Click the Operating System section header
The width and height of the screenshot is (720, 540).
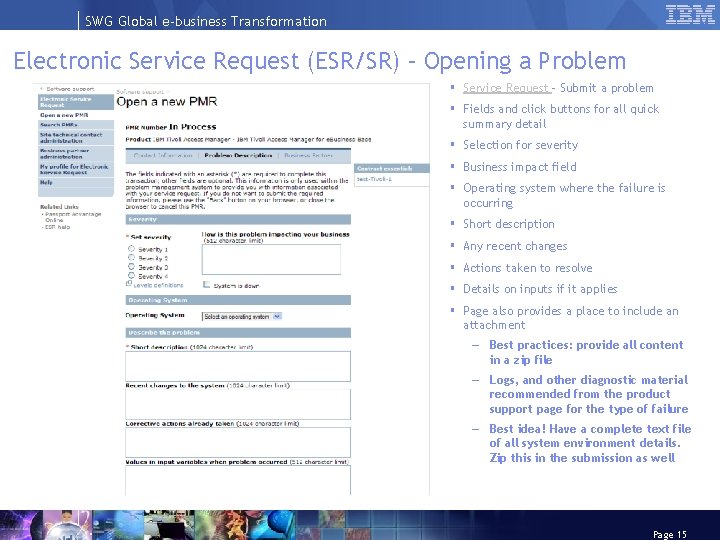238,300
